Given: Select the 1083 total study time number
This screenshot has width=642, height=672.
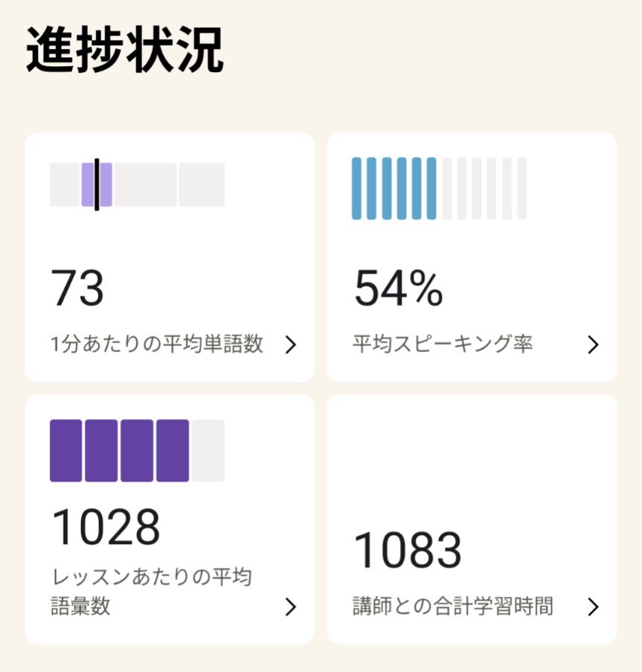Looking at the screenshot, I should point(407,551).
